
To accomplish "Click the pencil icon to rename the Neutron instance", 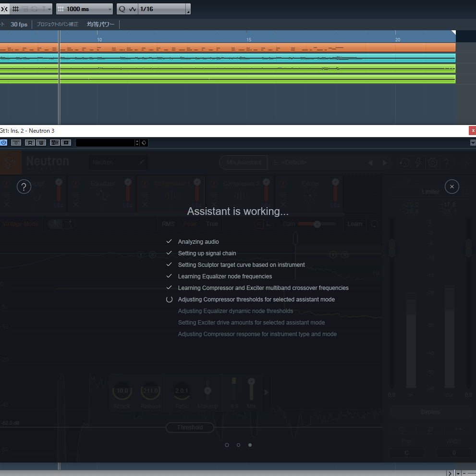I will 141,163.
